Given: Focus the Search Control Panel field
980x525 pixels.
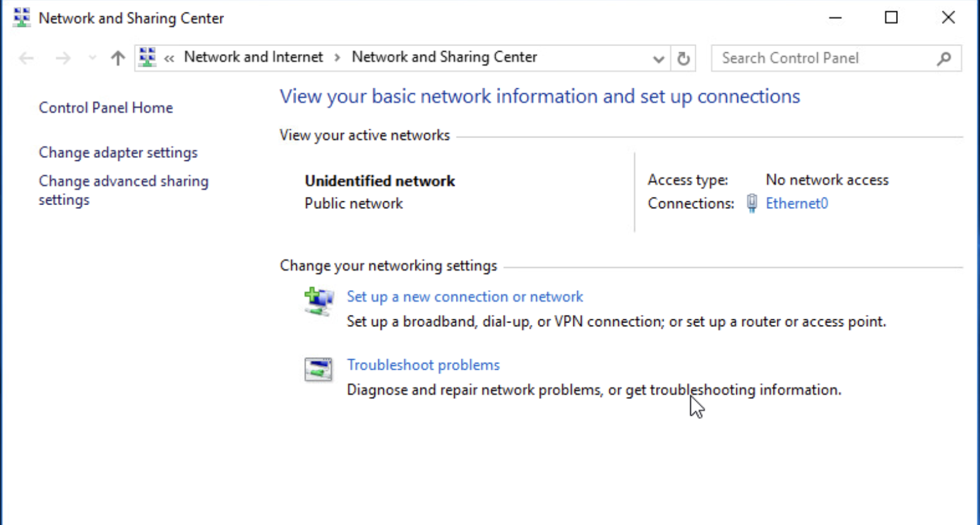Looking at the screenshot, I should click(x=821, y=58).
